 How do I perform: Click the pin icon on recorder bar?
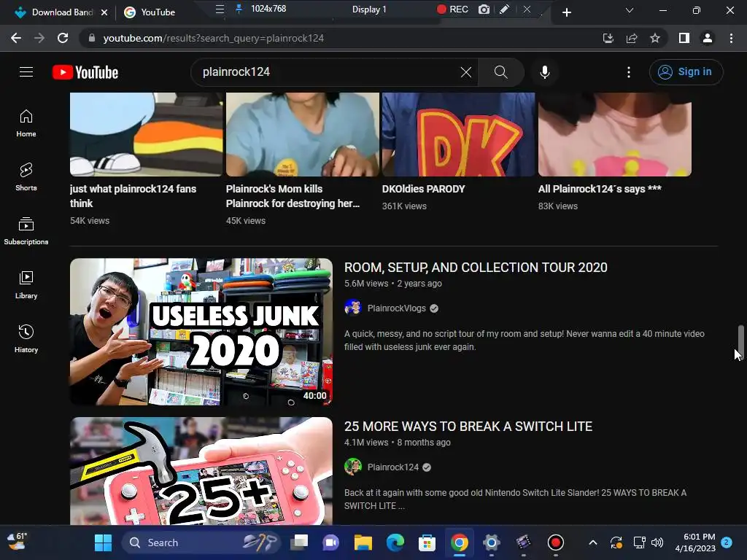pyautogui.click(x=239, y=9)
